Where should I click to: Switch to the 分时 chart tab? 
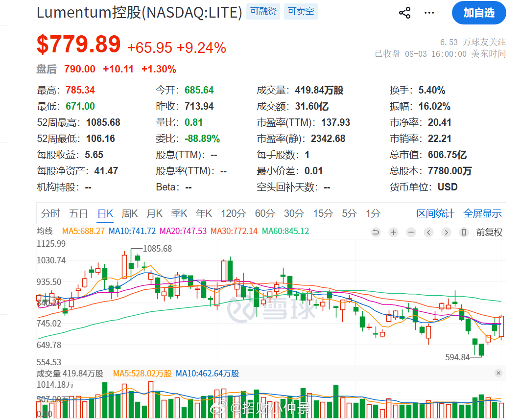(x=50, y=213)
